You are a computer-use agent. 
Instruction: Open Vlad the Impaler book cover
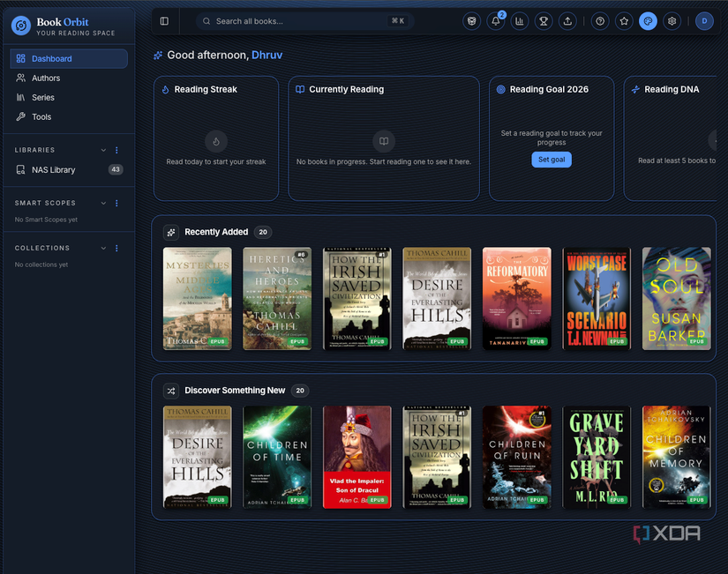pos(357,457)
